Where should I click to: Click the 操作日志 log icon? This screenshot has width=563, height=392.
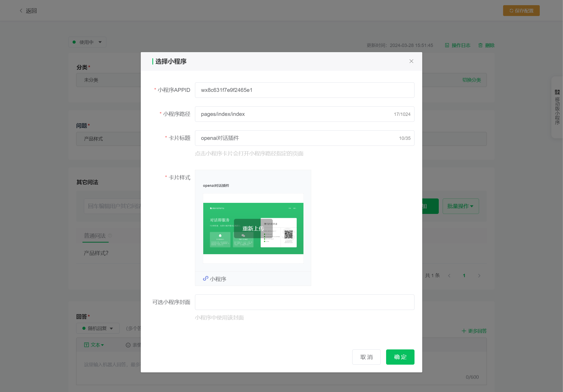447,45
